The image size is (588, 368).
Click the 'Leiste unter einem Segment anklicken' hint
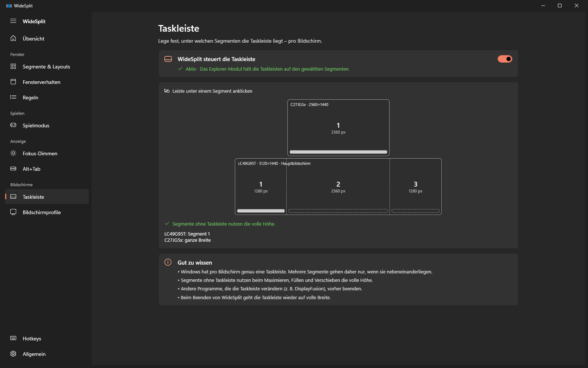(x=212, y=91)
